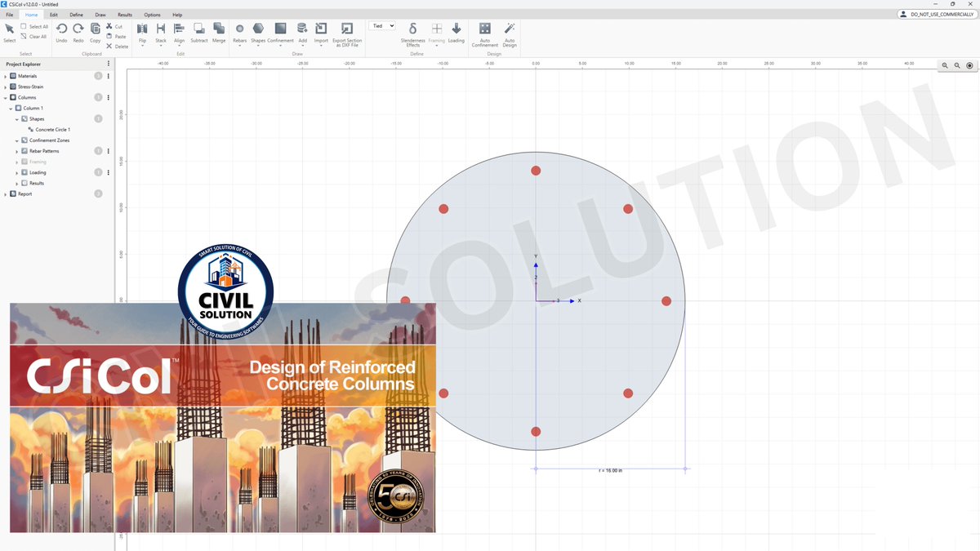Switch to the Home ribbon tab

tap(31, 15)
